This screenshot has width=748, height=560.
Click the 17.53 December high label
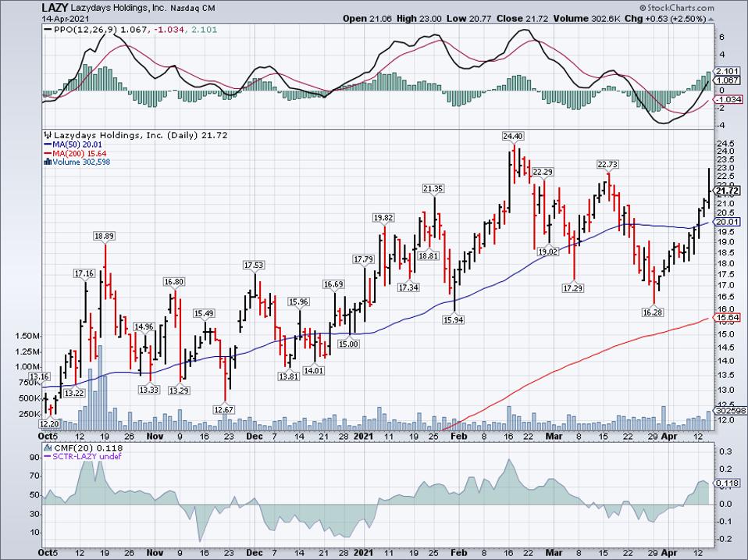click(253, 265)
